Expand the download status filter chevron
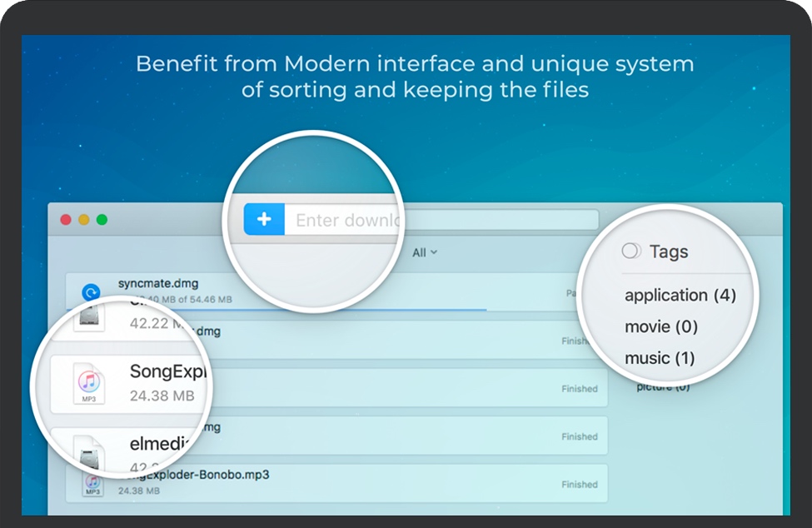The width and height of the screenshot is (812, 528). [x=432, y=252]
